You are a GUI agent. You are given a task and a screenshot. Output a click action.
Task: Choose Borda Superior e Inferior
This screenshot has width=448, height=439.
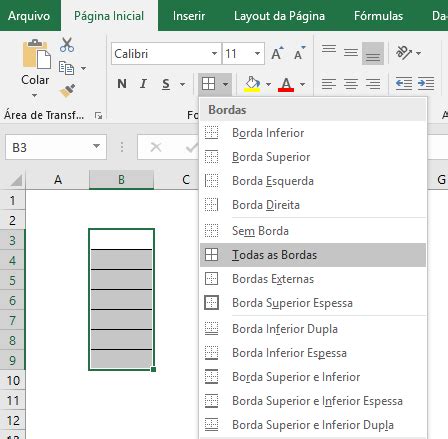313,377
